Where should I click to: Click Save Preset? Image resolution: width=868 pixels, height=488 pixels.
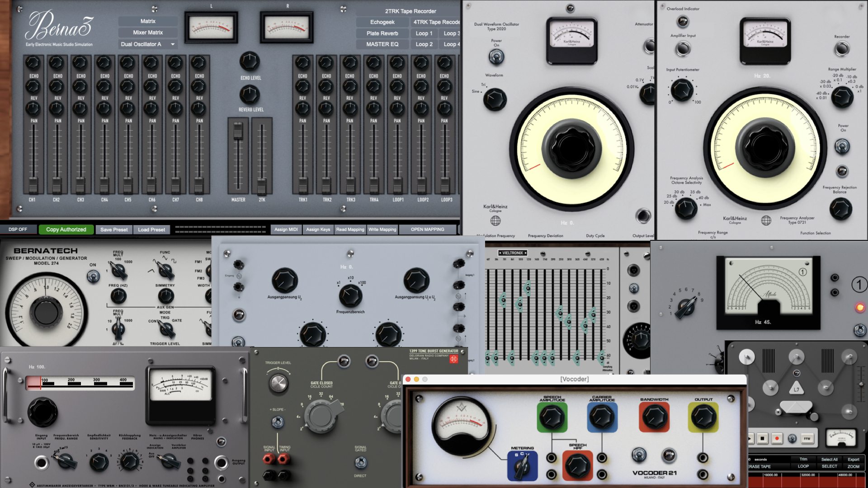point(113,229)
